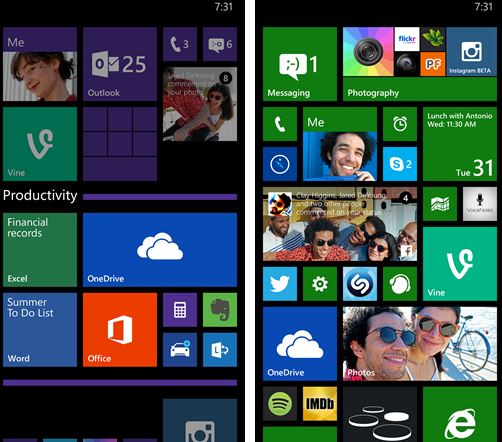Launch the orange Office tile
The height and width of the screenshot is (442, 502).
(120, 330)
